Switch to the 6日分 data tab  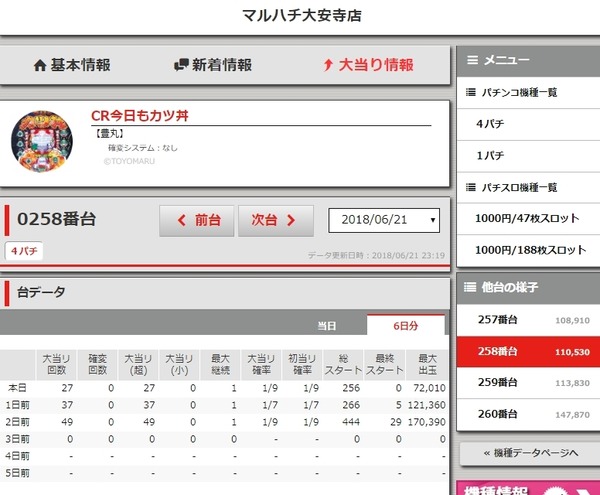(x=406, y=326)
